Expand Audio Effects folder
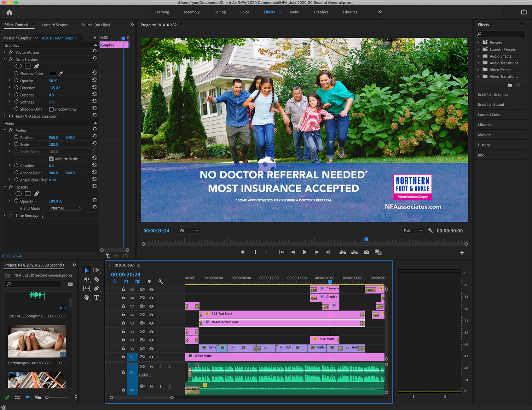This screenshot has width=532, height=410. click(x=479, y=56)
